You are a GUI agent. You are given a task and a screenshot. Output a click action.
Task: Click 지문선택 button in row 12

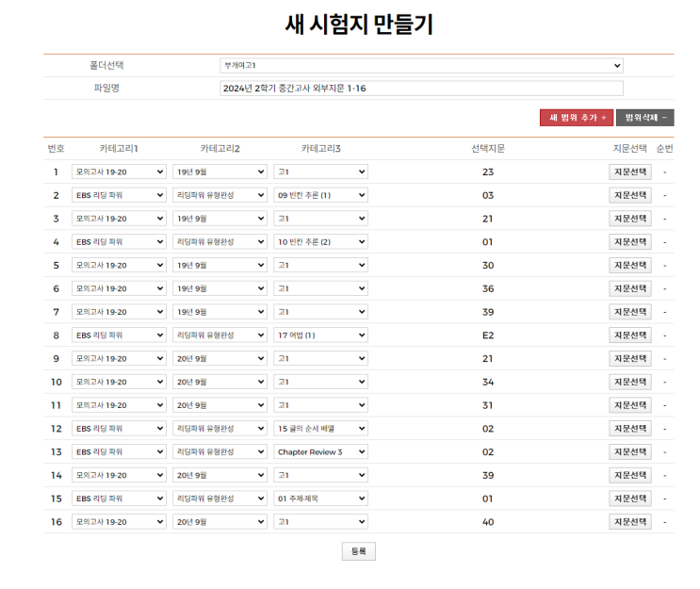pos(630,428)
